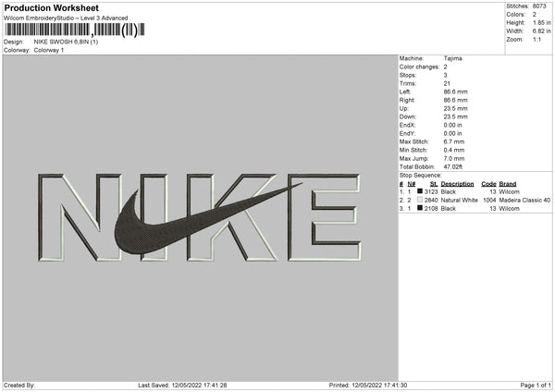Click the NIKE swoosh embroidery preview
The height and width of the screenshot is (392, 555).
click(199, 217)
